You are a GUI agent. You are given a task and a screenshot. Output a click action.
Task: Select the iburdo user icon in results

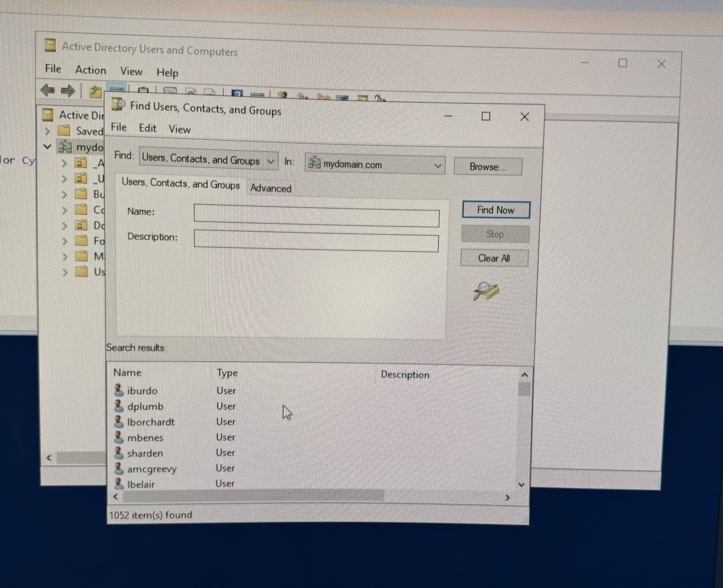click(119, 390)
